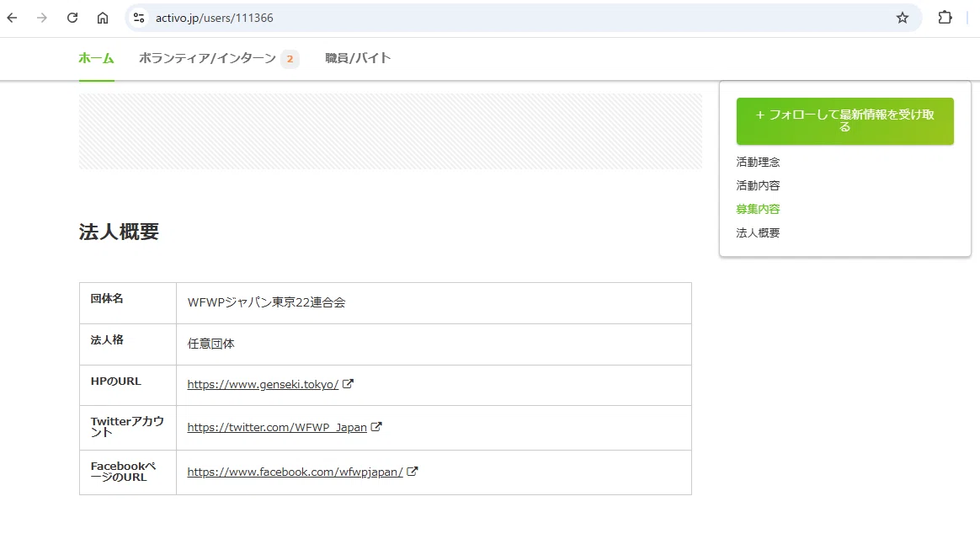Image resolution: width=980 pixels, height=539 pixels.
Task: Click the address bar URL activo.jp/users/111366
Action: click(215, 19)
